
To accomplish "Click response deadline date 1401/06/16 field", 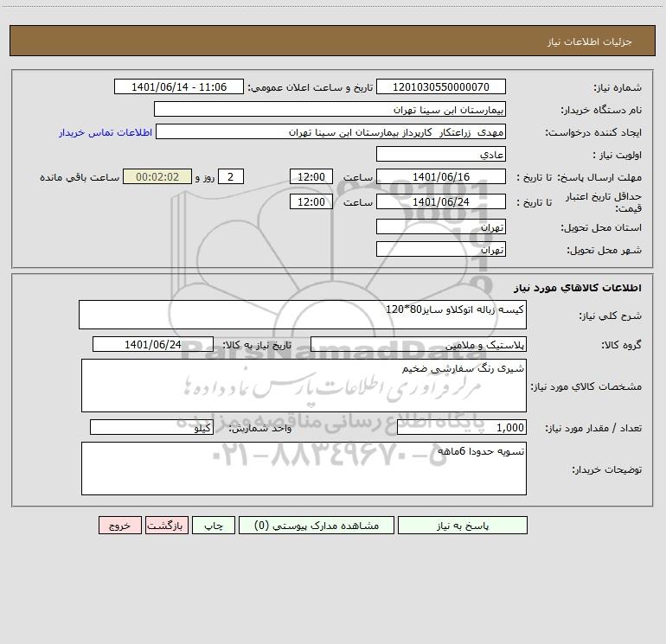I will tap(441, 177).
